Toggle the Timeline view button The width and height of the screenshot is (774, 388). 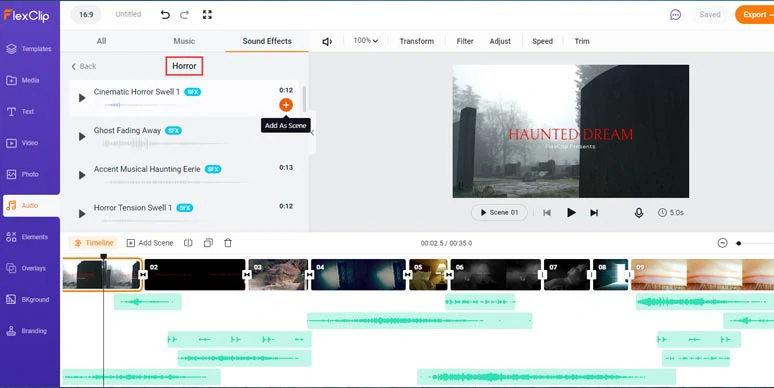click(x=94, y=243)
